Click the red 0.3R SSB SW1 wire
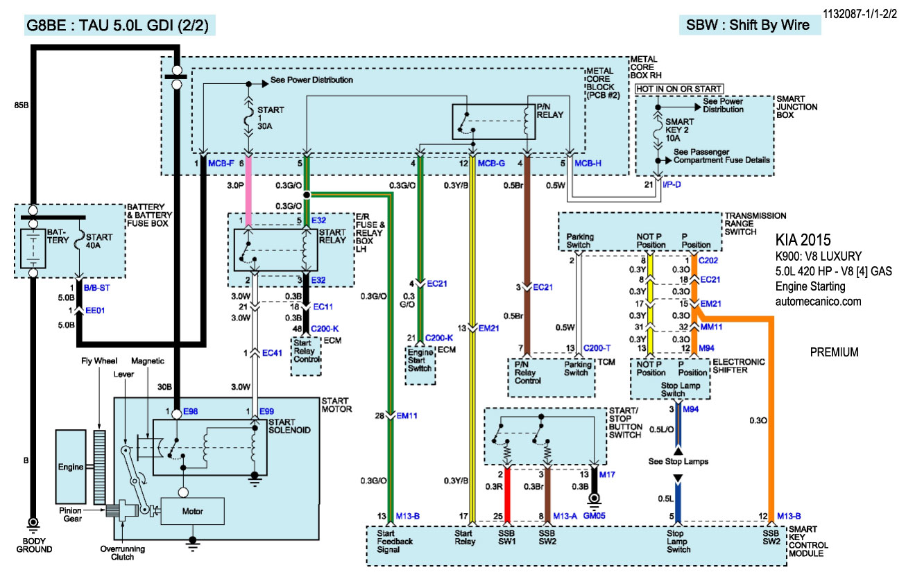Screen dimensions: 906x588 (506, 494)
